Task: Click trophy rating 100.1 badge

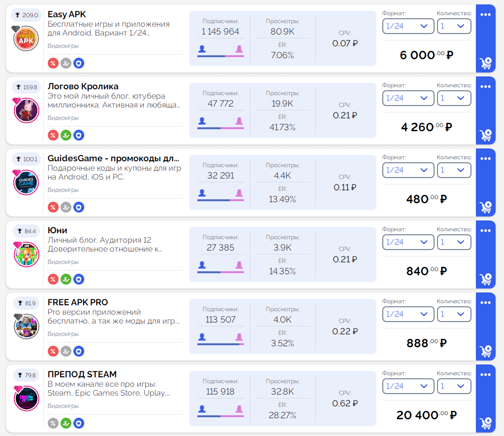Action: [x=27, y=159]
